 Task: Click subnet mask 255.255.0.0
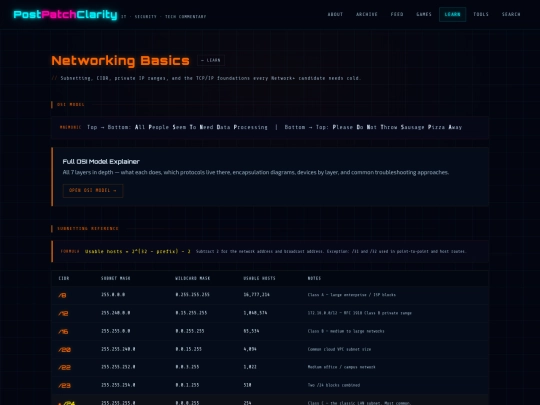[116, 331]
